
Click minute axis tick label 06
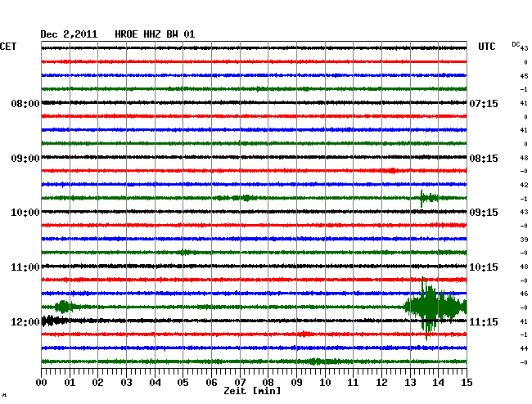pos(211,383)
